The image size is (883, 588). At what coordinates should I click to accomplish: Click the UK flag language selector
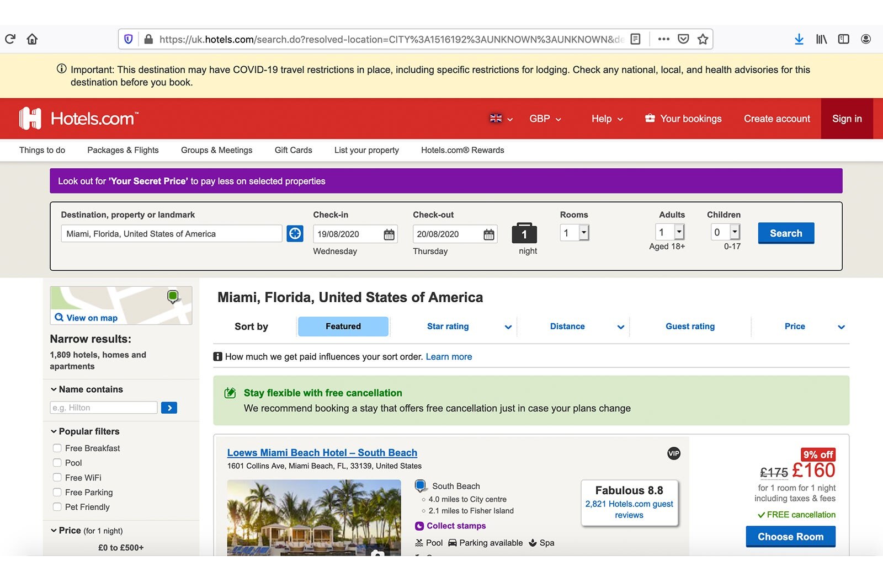pos(501,119)
